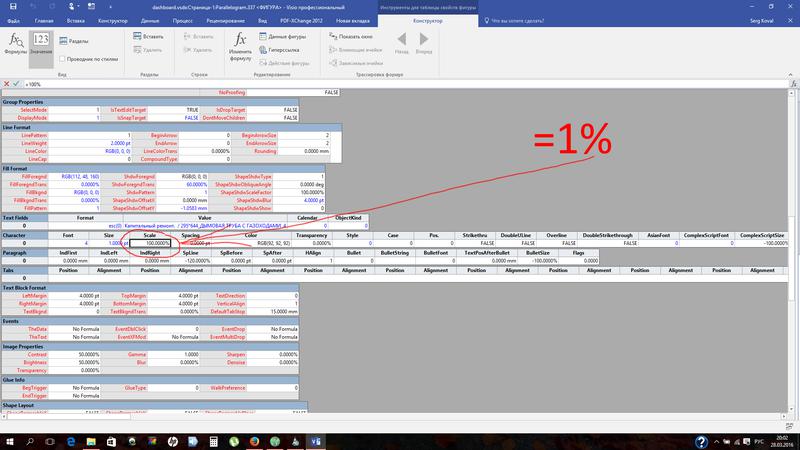The height and width of the screenshot is (450, 800).
Task: Click the formula bar showing =100%
Action: [x=406, y=84]
